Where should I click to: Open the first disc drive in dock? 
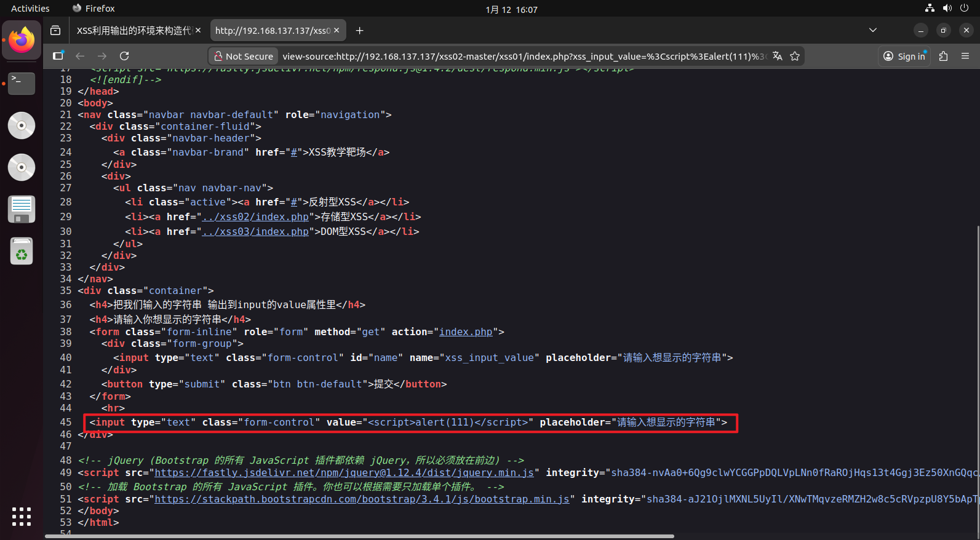22,125
